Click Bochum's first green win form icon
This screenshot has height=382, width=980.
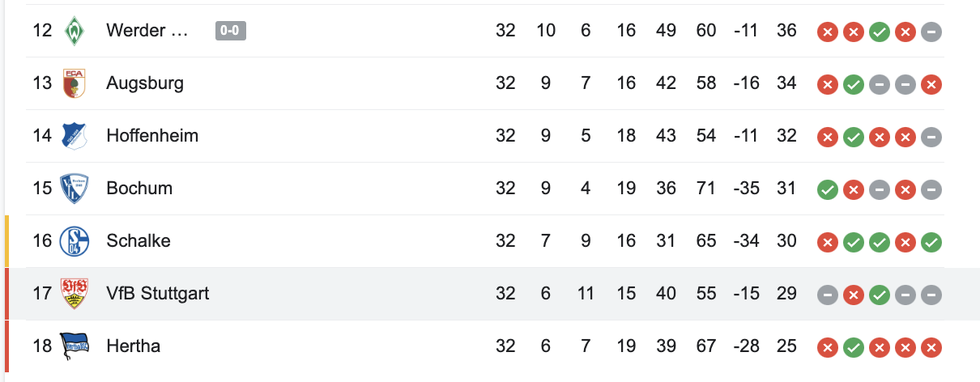(827, 189)
